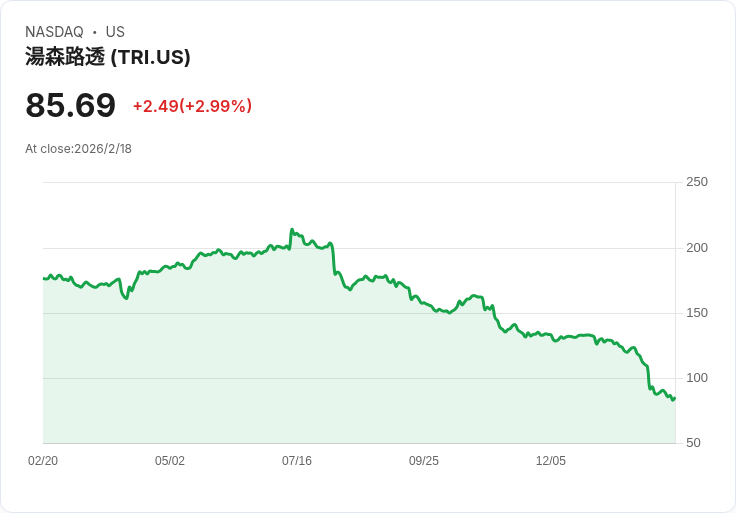Click the 50 y-axis label
Viewport: 736px width, 513px height.
tap(692, 443)
